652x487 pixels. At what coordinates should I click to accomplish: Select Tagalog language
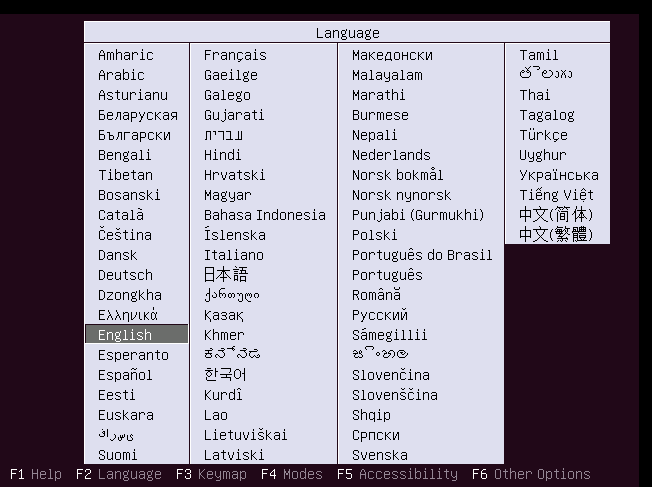coord(546,115)
